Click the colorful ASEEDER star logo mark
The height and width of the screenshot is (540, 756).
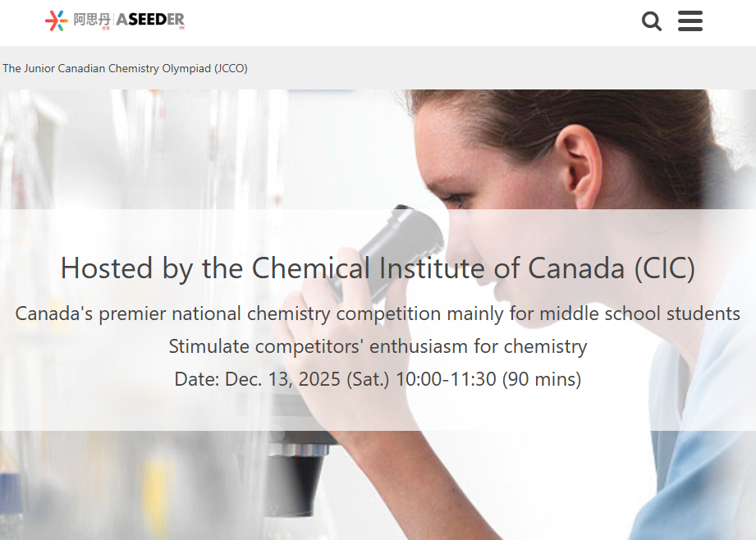pos(57,21)
